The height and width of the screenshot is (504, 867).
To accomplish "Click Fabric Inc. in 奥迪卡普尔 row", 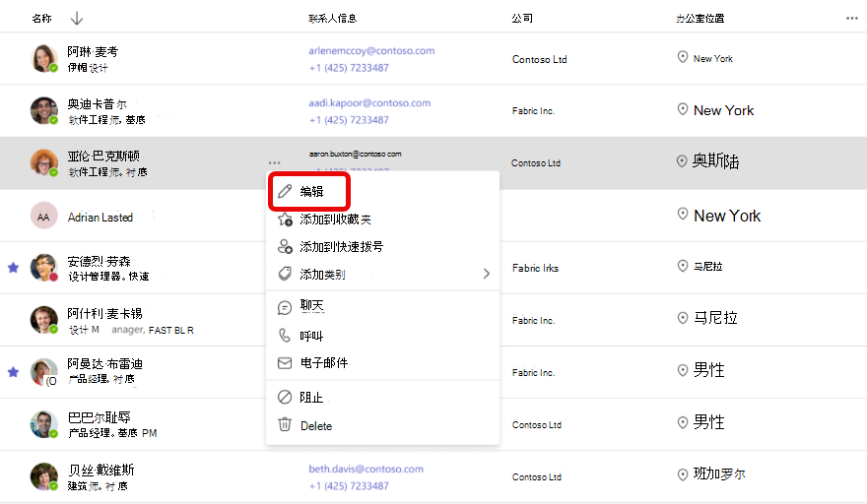I will pyautogui.click(x=533, y=111).
